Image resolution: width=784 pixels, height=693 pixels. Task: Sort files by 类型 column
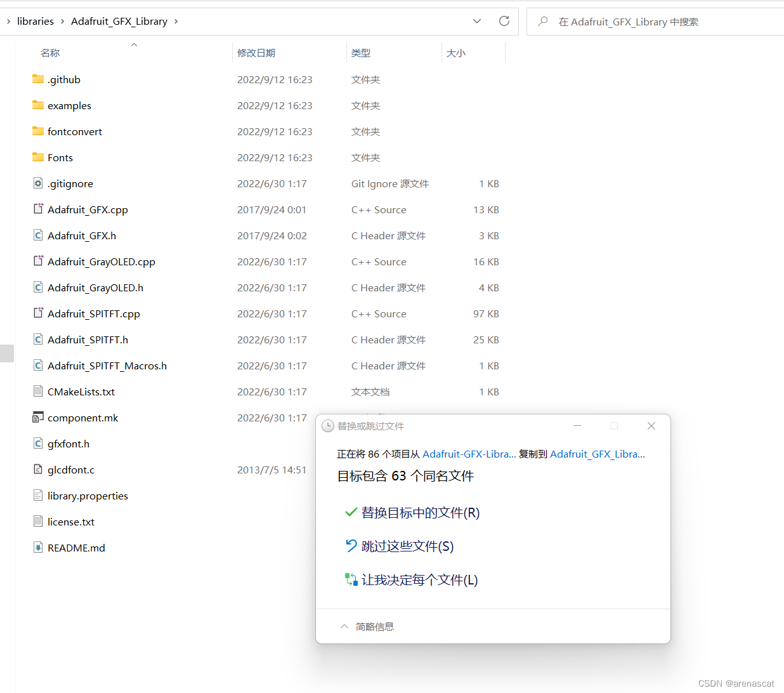[361, 53]
